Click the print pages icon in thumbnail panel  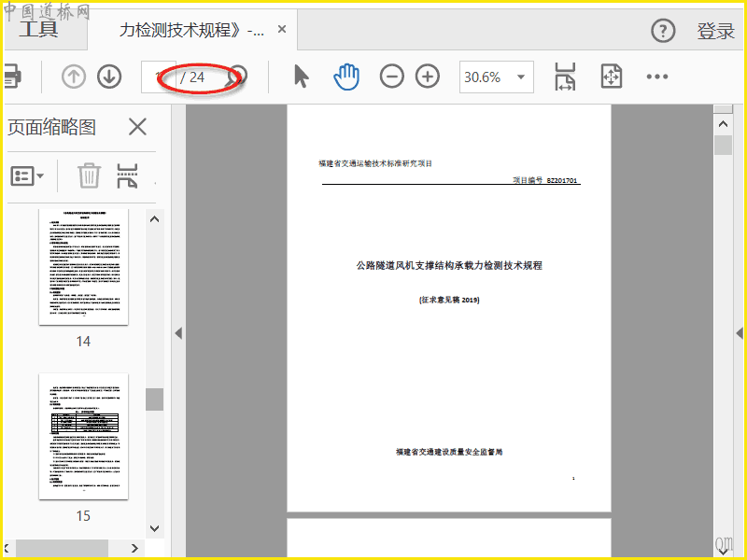(127, 175)
